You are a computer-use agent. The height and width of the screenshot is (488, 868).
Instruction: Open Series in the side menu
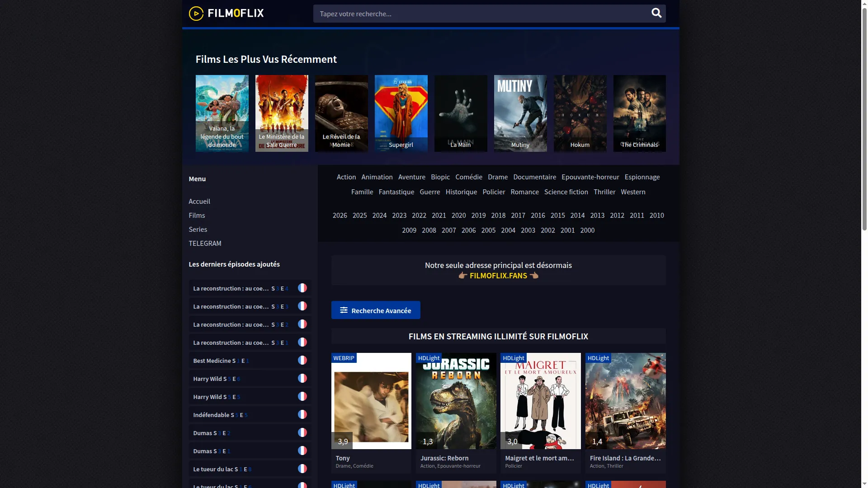coord(198,229)
